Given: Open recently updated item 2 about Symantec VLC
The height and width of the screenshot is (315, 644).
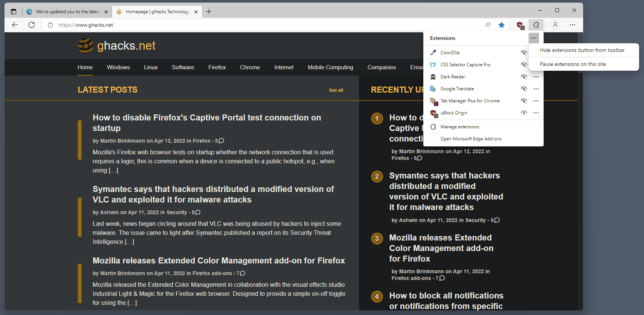Looking at the screenshot, I should click(446, 191).
